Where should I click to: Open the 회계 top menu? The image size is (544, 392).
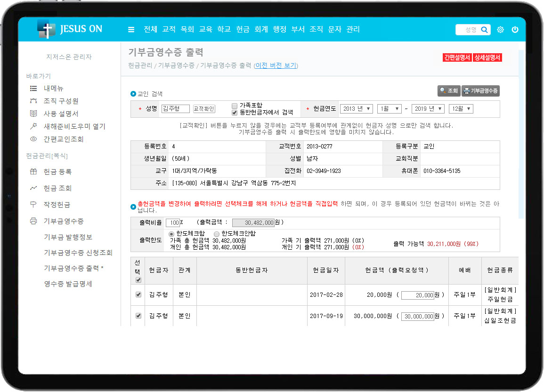pos(261,29)
